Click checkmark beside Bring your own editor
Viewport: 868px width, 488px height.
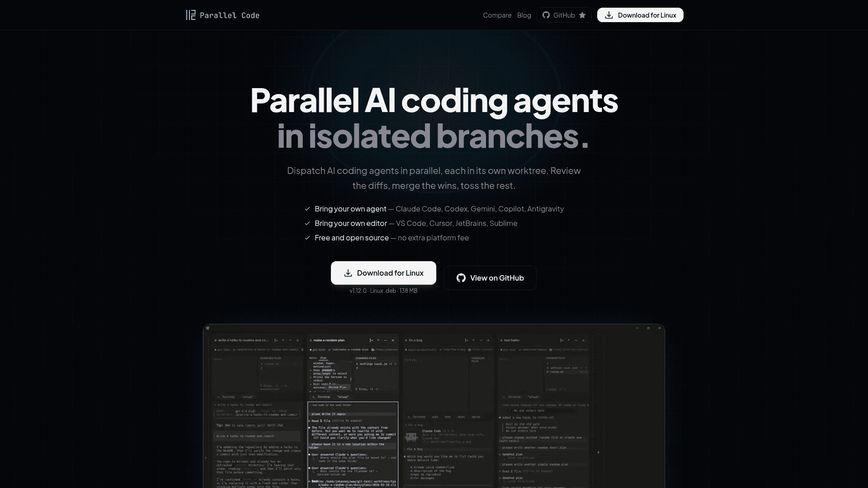tap(307, 223)
